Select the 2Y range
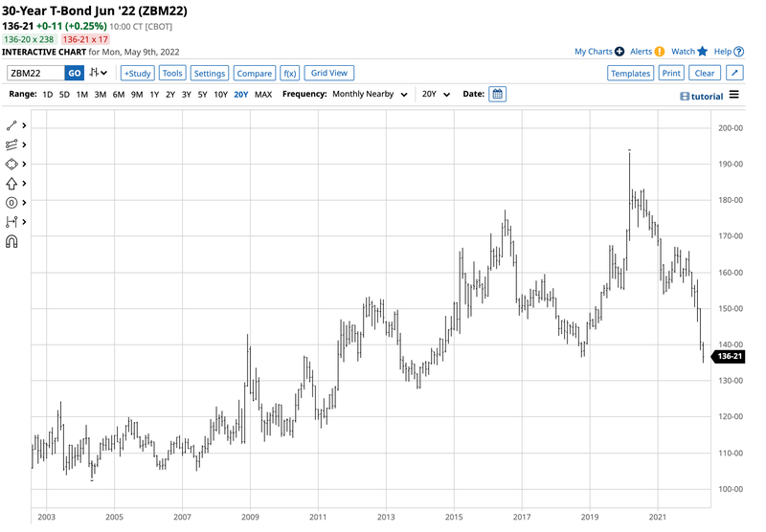Screen dimensions: 766x532 tap(170, 94)
